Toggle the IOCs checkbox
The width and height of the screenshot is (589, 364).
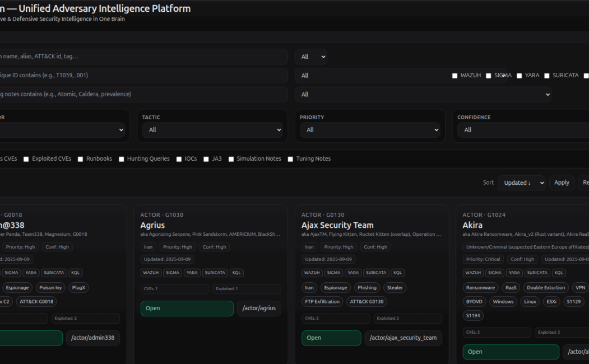click(179, 159)
